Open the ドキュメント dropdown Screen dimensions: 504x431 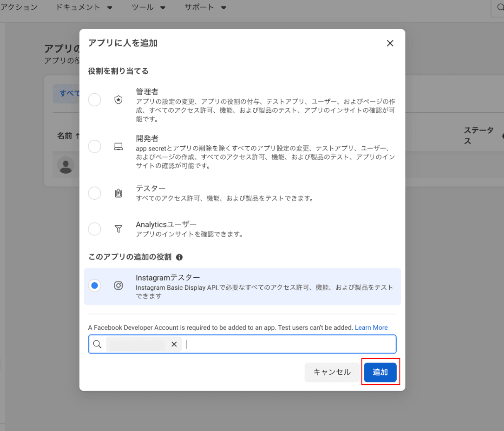(x=84, y=7)
